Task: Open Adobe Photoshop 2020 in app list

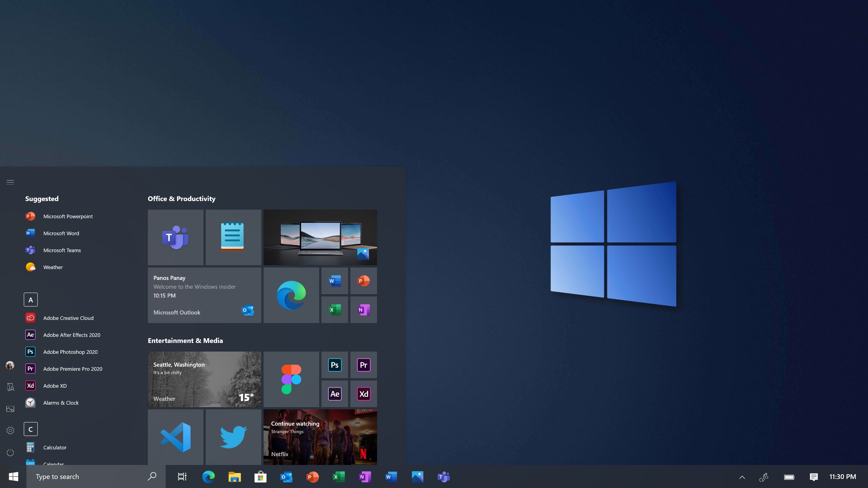Action: click(x=62, y=352)
